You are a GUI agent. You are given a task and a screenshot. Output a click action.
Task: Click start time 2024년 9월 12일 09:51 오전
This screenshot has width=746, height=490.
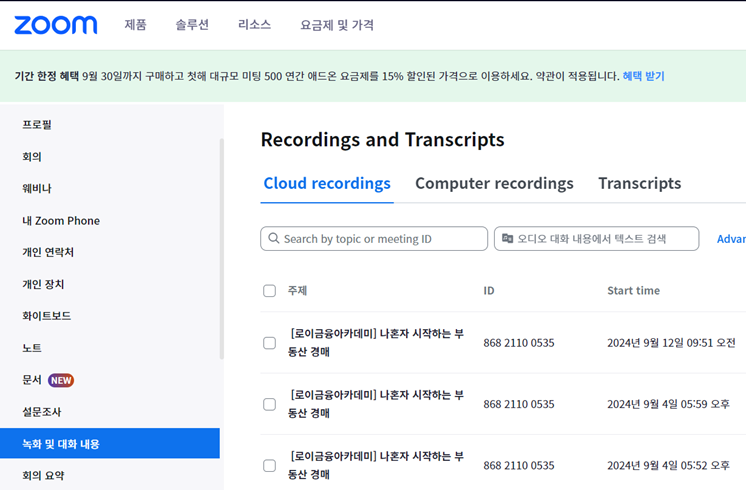tap(671, 343)
